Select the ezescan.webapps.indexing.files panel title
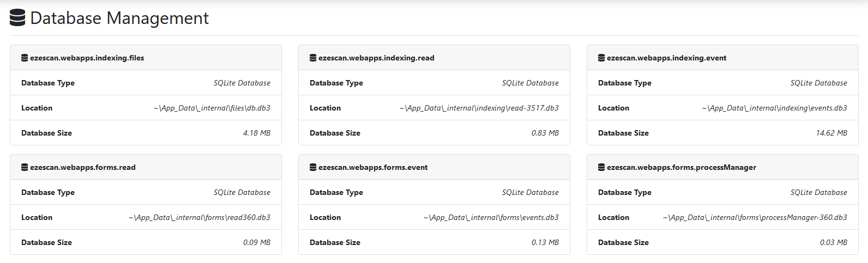The width and height of the screenshot is (868, 263). point(87,58)
